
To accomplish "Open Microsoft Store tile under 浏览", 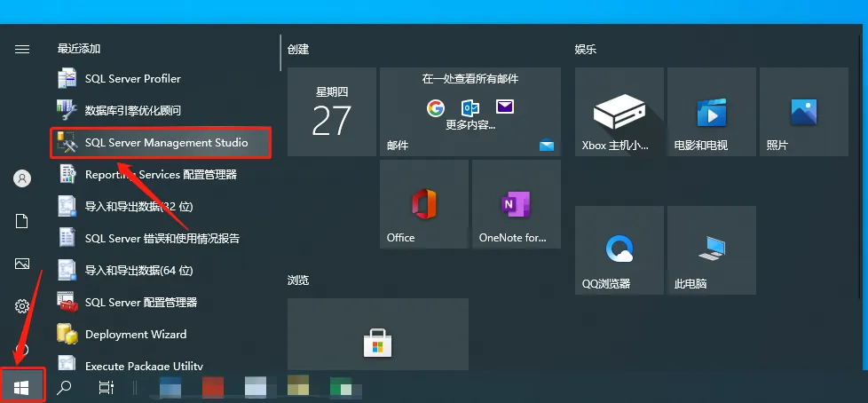I will 378,335.
